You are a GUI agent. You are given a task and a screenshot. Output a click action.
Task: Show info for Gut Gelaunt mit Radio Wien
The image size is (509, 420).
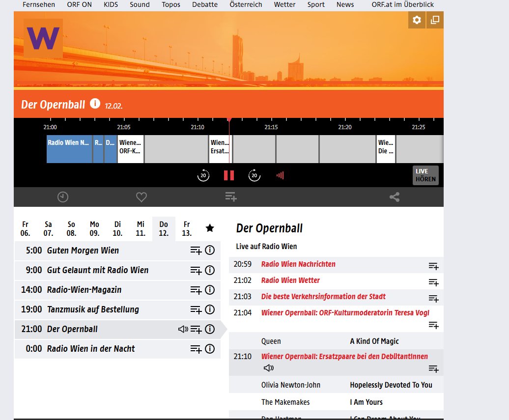point(210,270)
